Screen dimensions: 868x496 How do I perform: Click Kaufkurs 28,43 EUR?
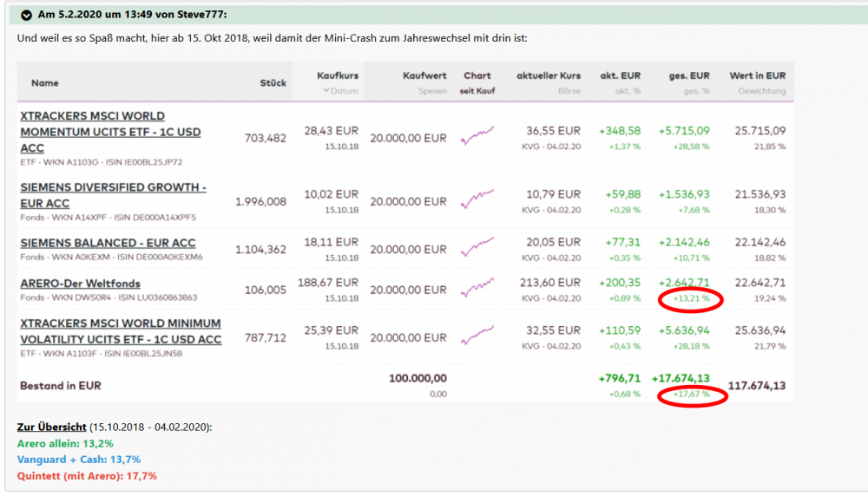pos(331,131)
